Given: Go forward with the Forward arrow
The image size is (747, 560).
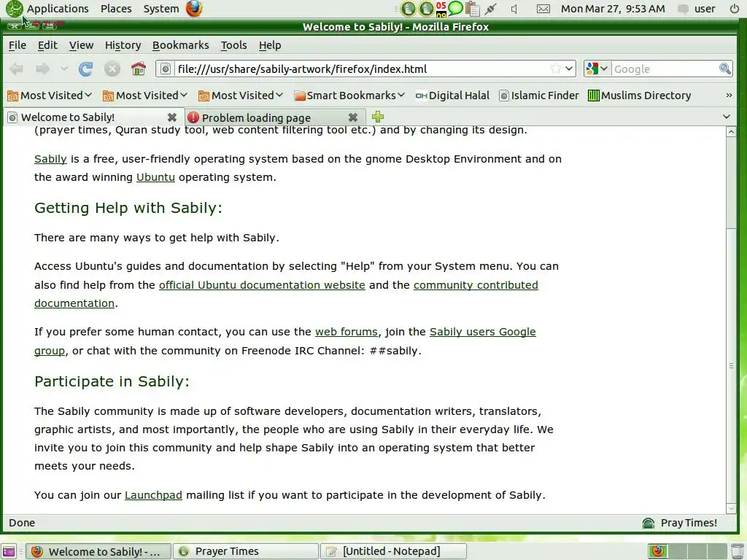Looking at the screenshot, I should click(x=43, y=69).
